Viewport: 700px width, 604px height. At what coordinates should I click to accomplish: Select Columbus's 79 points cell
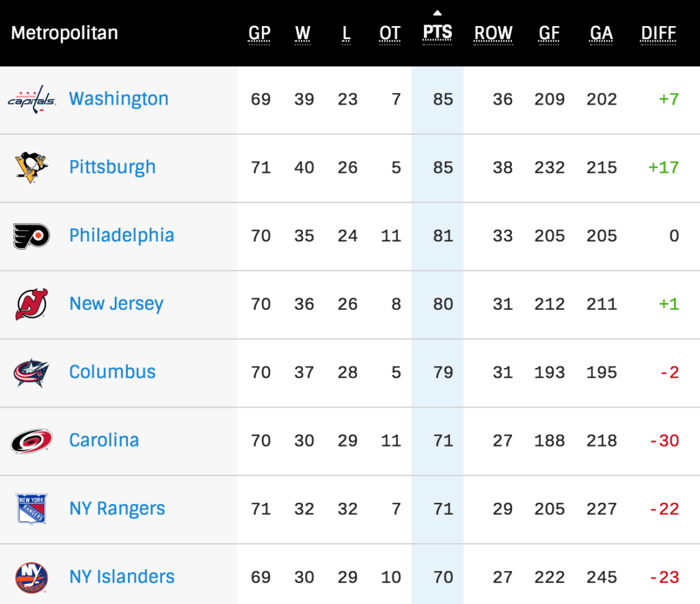443,372
